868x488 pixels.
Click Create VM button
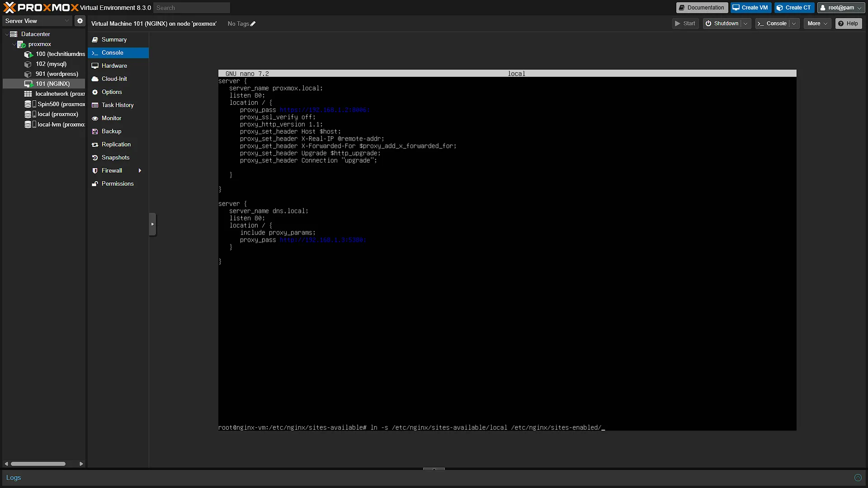coord(750,8)
